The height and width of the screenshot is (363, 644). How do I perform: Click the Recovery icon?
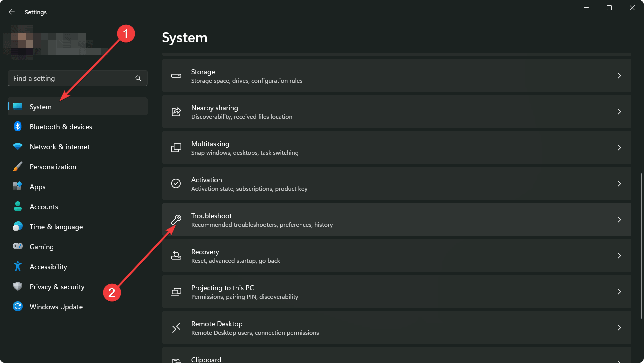[176, 255]
